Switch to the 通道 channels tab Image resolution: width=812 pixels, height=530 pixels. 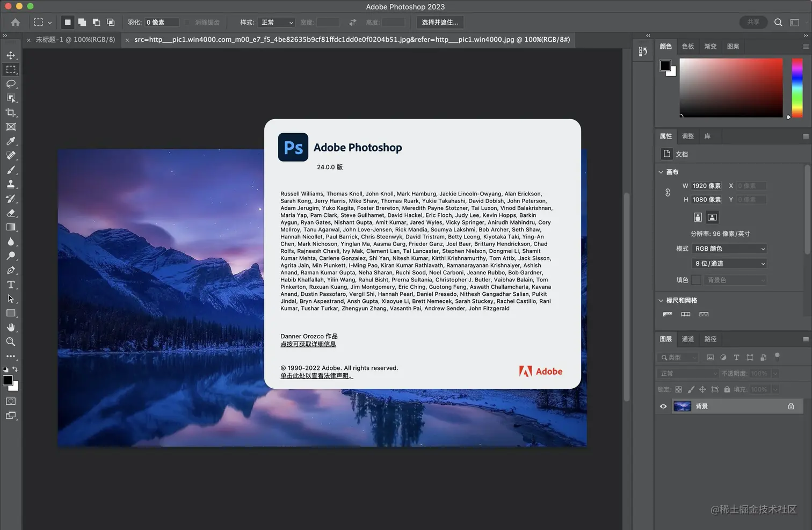point(688,339)
